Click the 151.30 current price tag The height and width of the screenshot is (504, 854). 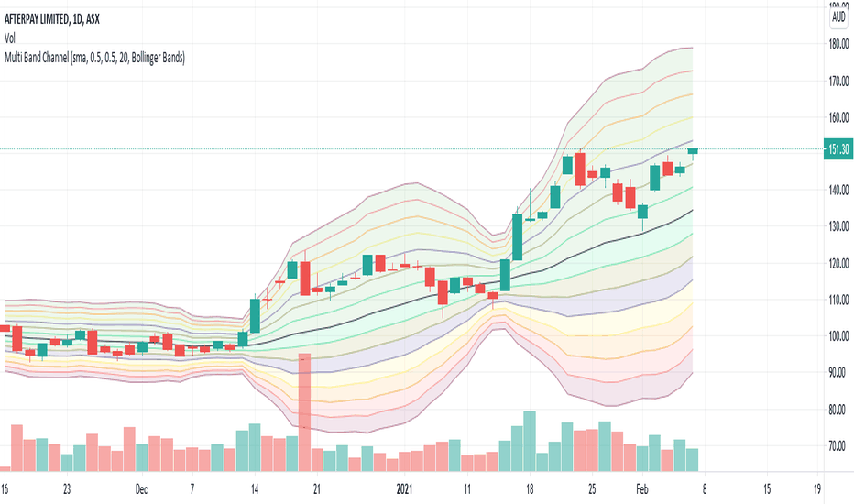(x=838, y=149)
